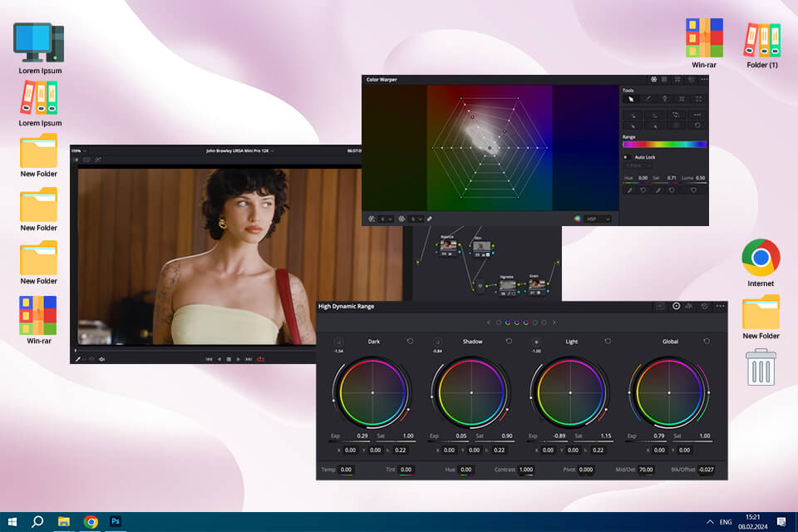Open the John Brawley URSA Mini Pro clip dropdown
The width and height of the screenshot is (798, 532).
pos(239,150)
